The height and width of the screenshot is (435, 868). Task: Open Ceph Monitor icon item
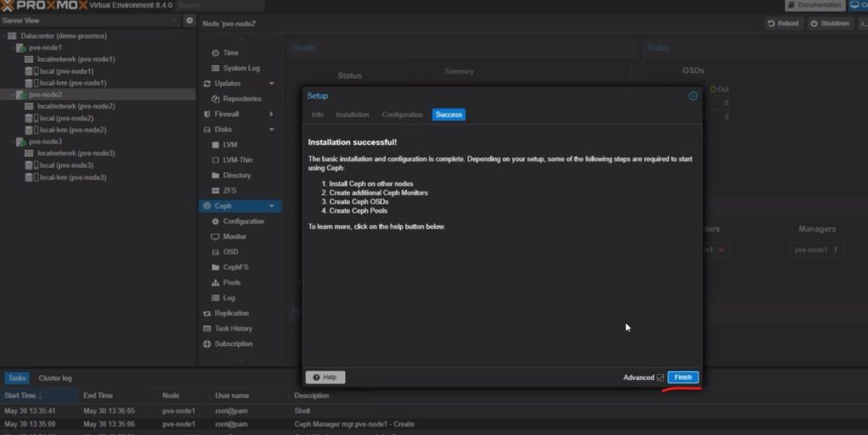pos(215,237)
